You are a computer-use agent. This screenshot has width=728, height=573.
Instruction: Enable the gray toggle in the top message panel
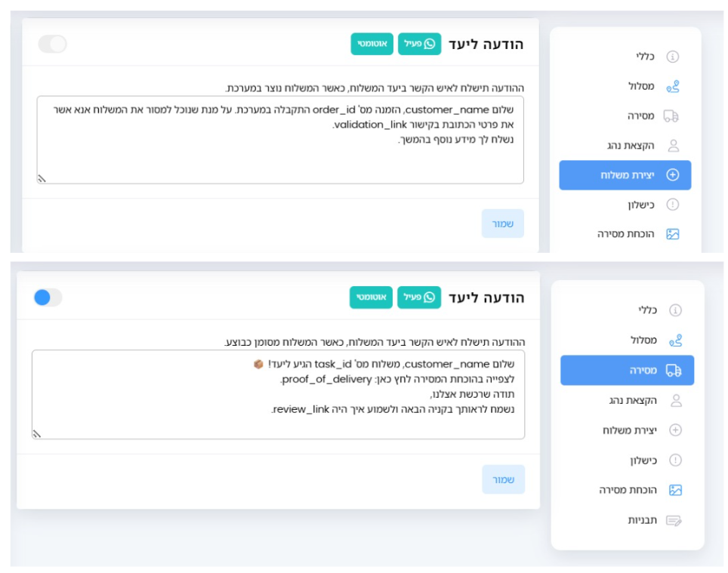coord(52,44)
